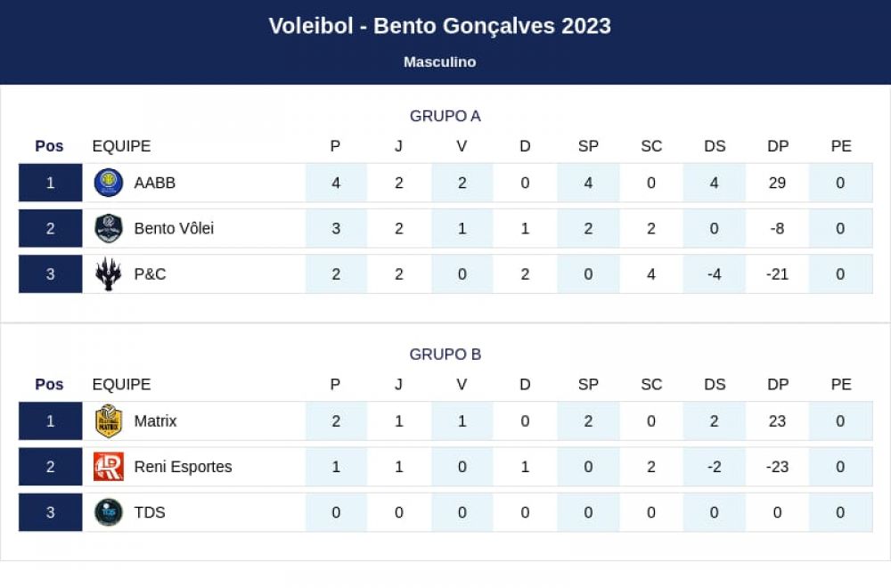Image resolution: width=891 pixels, height=588 pixels.
Task: Select the Matrix team name
Action: [x=155, y=421]
